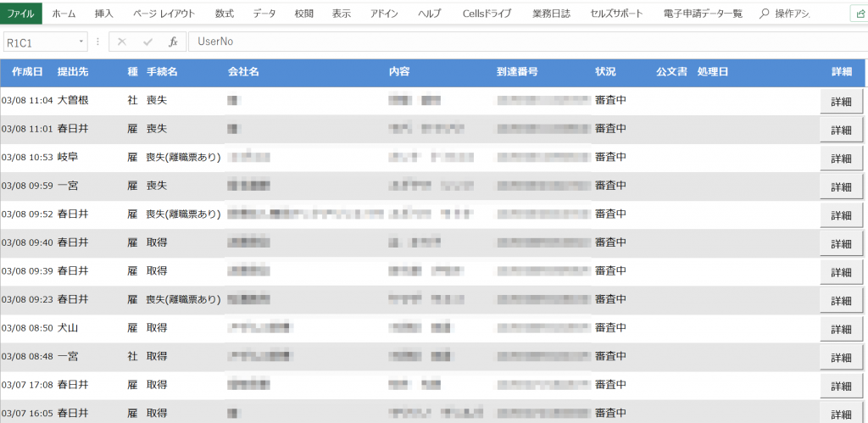Switch to the 表示 tab

342,14
